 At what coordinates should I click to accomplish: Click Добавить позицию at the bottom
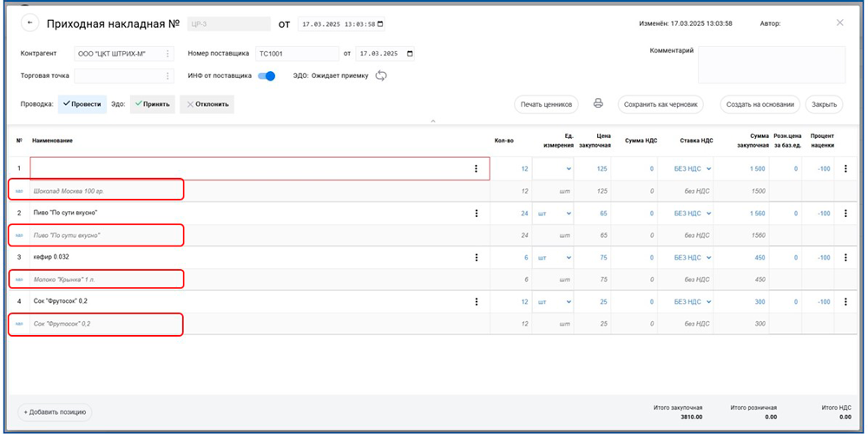click(x=56, y=412)
